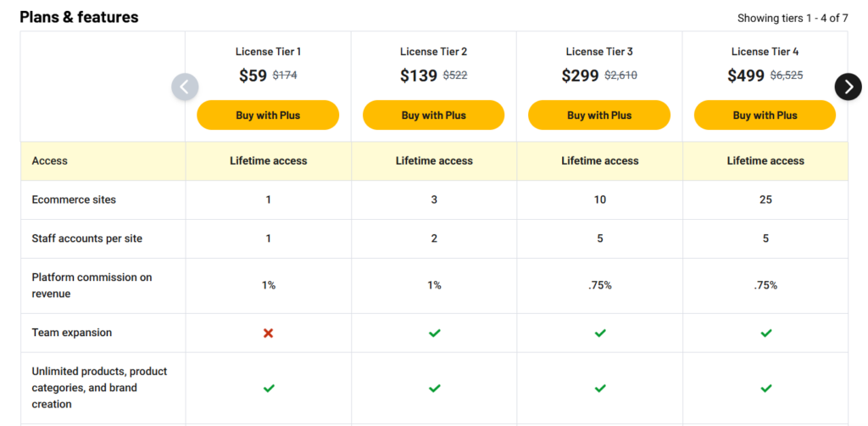Buy License Tier 3 with Plus
Screen dimensions: 868x426
click(x=599, y=115)
